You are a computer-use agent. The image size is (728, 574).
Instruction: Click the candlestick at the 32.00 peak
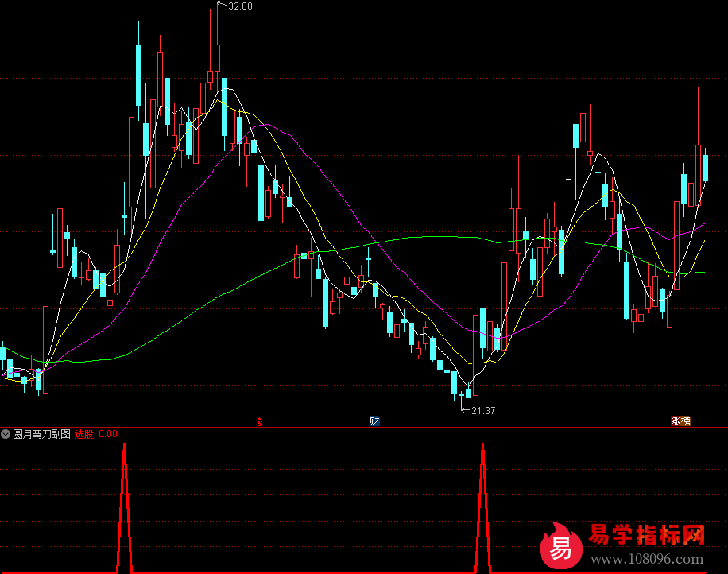[x=216, y=57]
